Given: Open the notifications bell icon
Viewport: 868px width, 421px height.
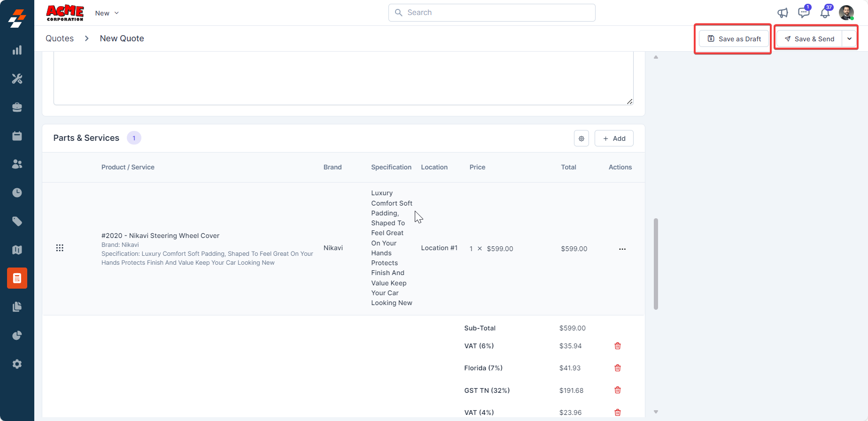Looking at the screenshot, I should 825,13.
